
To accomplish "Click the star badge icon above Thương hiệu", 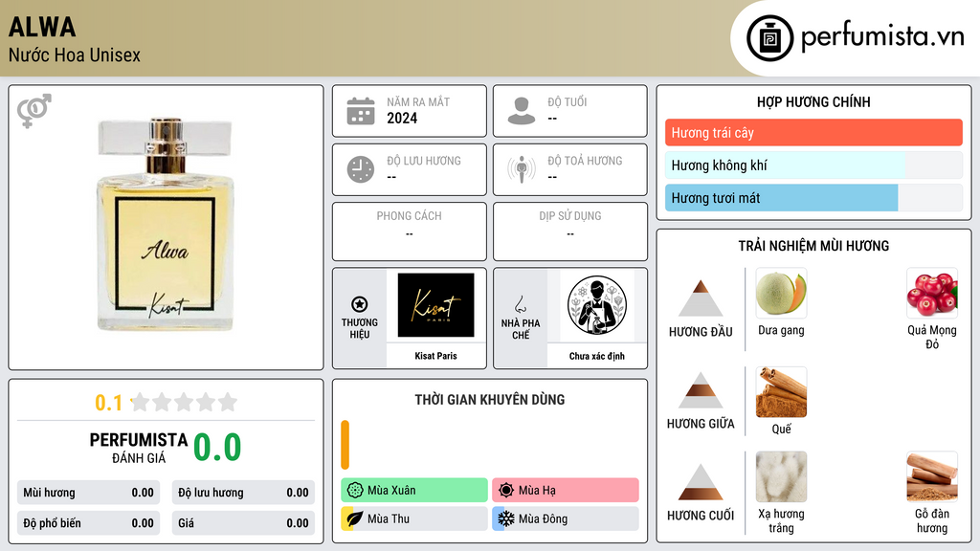I will [360, 304].
